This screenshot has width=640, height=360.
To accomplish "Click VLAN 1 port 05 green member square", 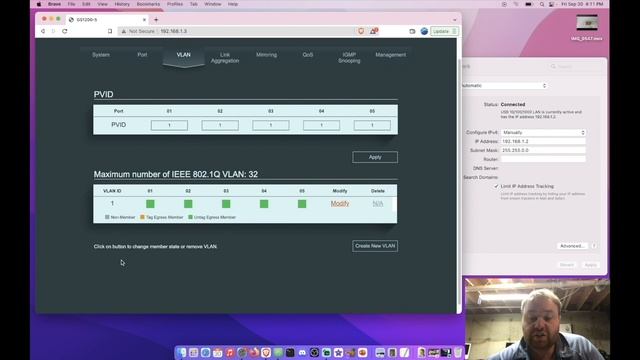I will (x=302, y=204).
